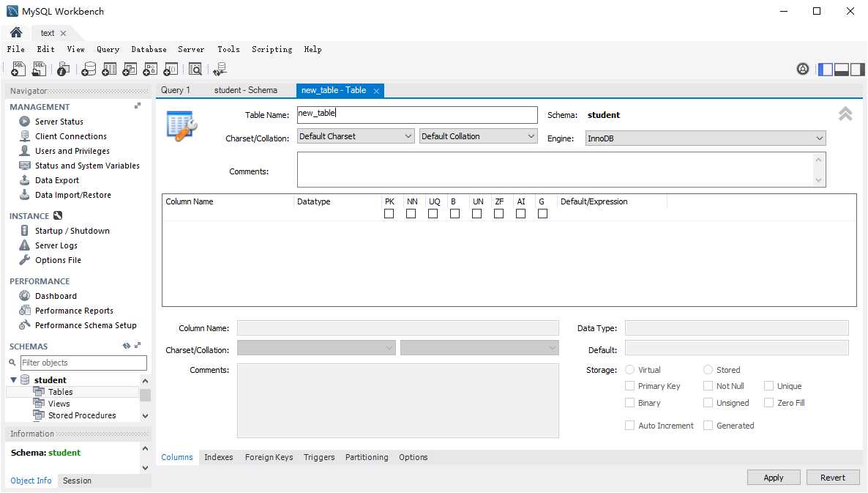Create a new view toolbar icon
This screenshot has width=868, height=493.
[130, 69]
